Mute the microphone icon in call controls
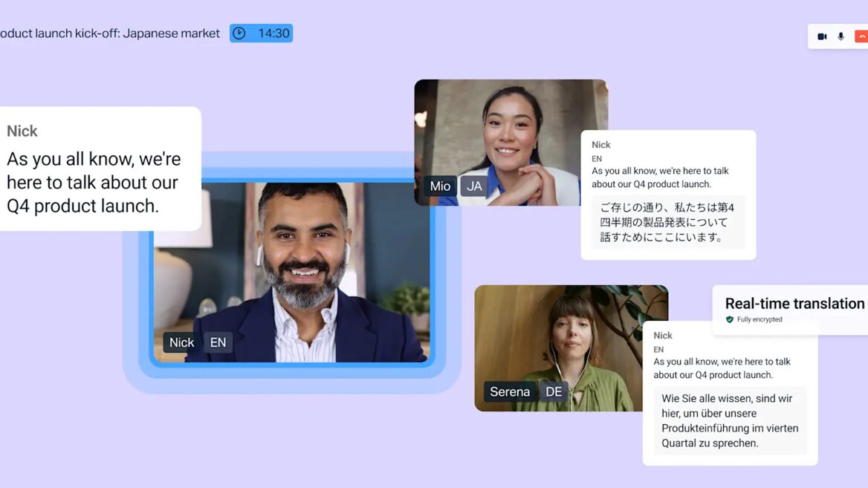 point(841,36)
